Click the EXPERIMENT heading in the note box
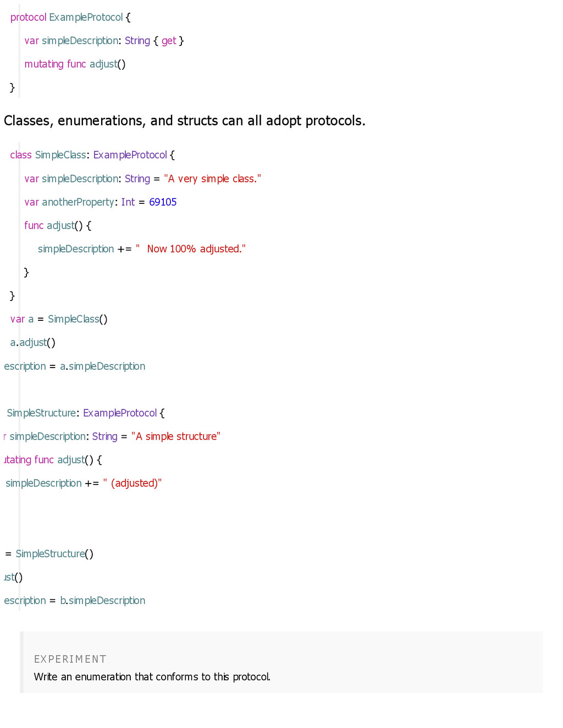 70,659
